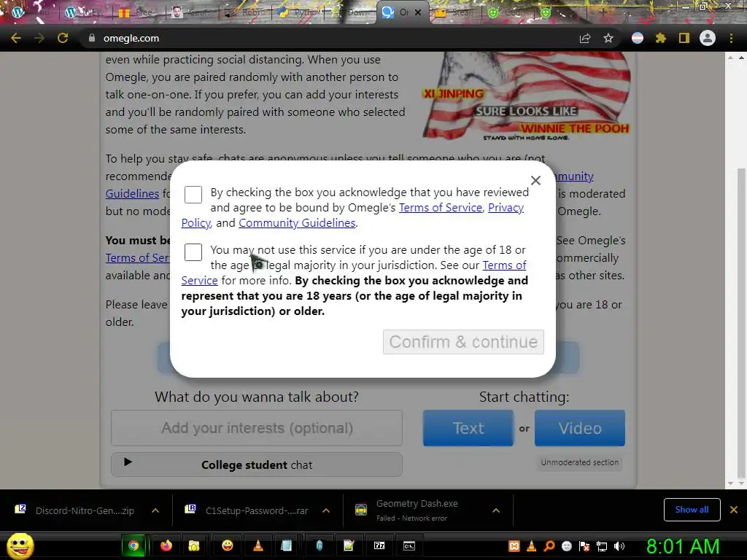
Task: Open Privacy Policy link in the dialog
Action: (x=506, y=208)
